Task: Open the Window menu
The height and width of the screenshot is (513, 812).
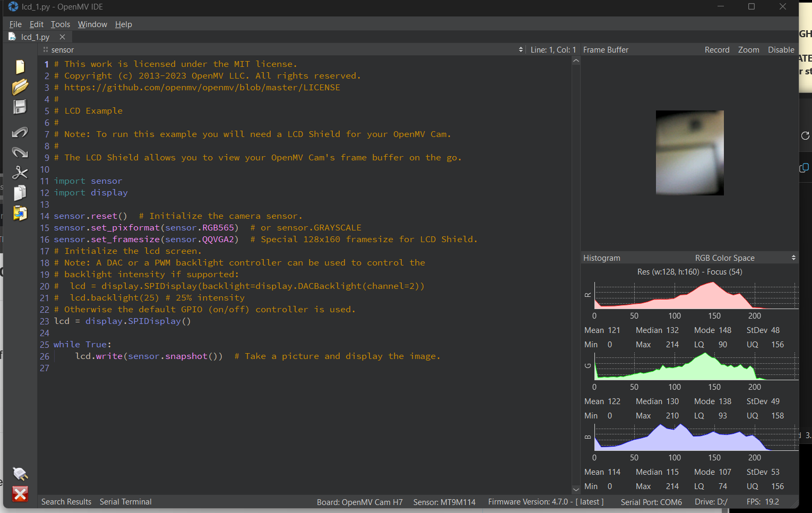Action: pyautogui.click(x=92, y=24)
